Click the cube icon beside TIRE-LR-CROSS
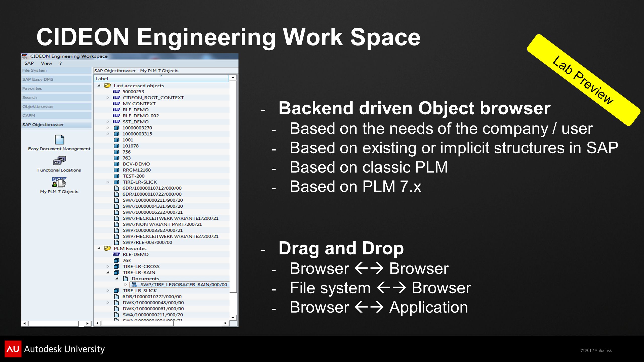644x362 pixels. 116,266
